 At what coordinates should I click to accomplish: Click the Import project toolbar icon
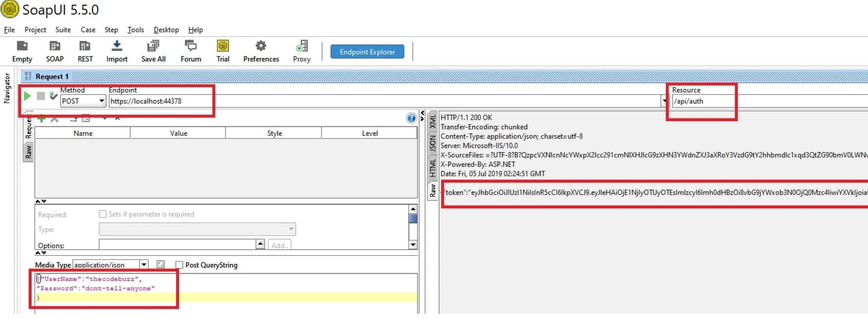point(117,51)
